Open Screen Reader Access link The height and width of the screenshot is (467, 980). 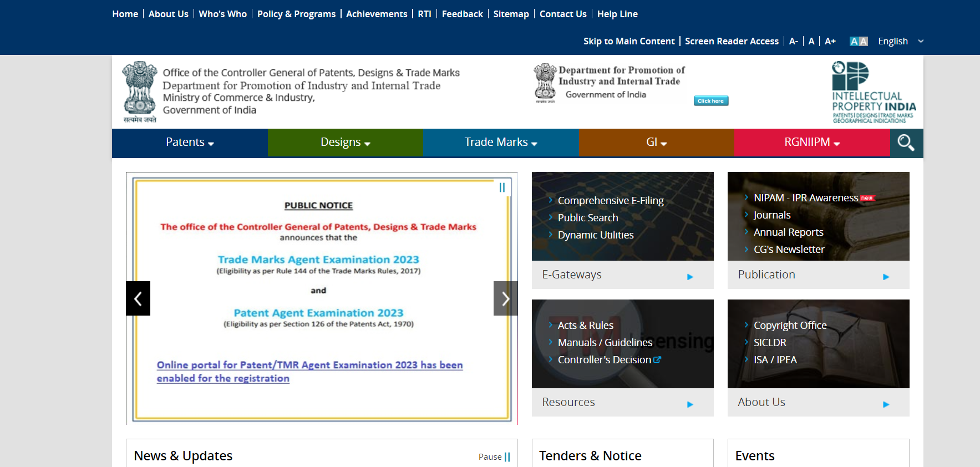coord(732,41)
